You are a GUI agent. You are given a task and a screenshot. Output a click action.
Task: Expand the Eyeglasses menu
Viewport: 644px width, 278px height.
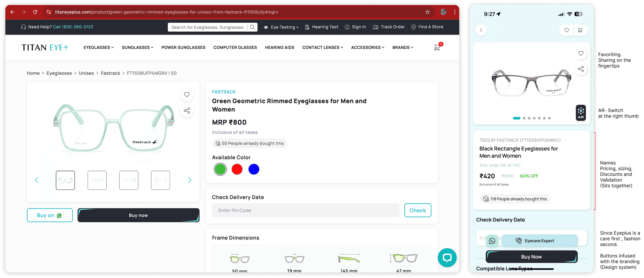point(98,47)
